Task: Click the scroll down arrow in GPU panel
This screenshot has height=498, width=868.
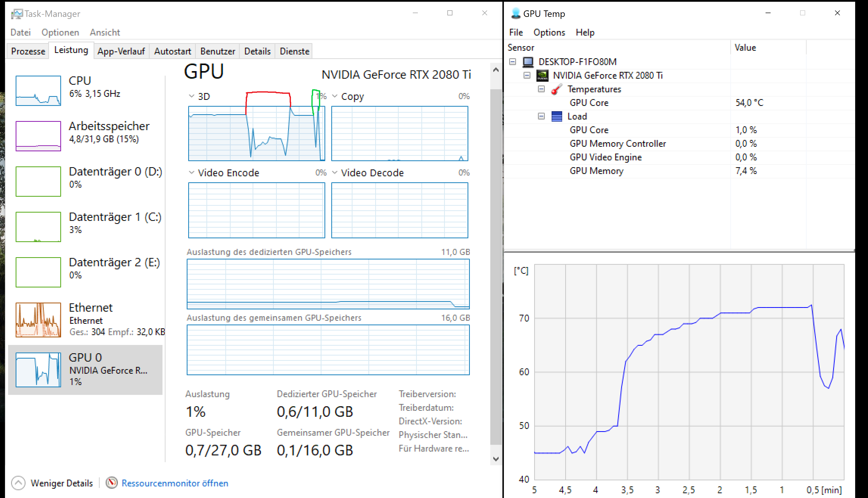Action: (x=496, y=459)
